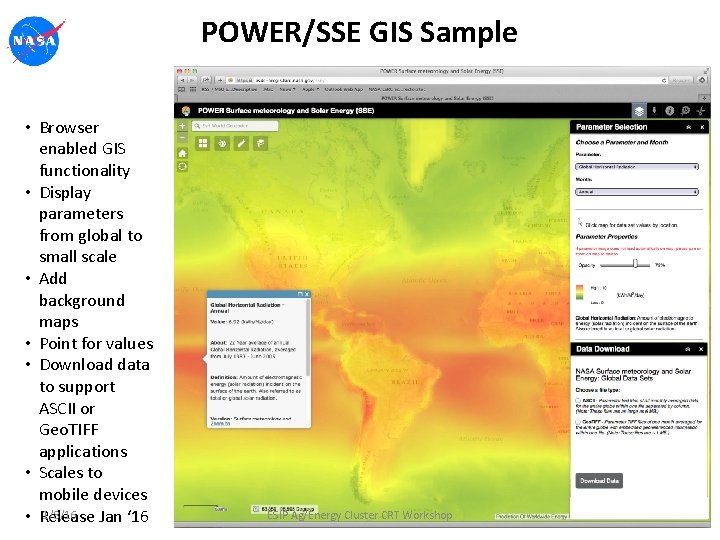Viewport: 720px width, 540px height.
Task: Click the browser new tab plus button
Action: tap(704, 98)
